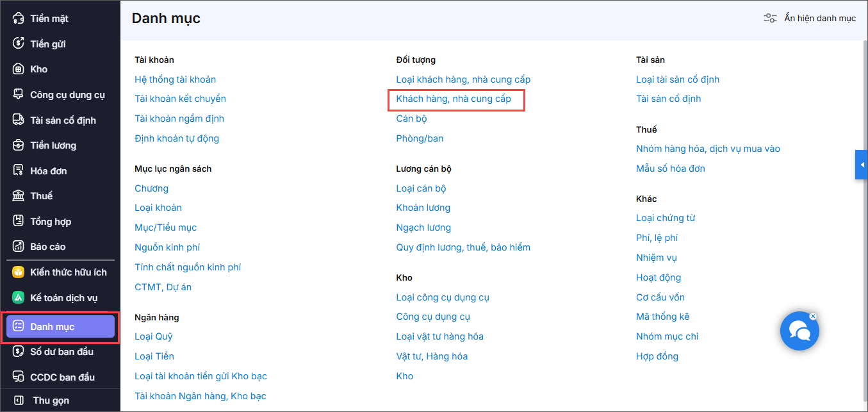Open Mẫu số hóa đơn link
Image resolution: width=868 pixels, height=412 pixels.
point(671,169)
